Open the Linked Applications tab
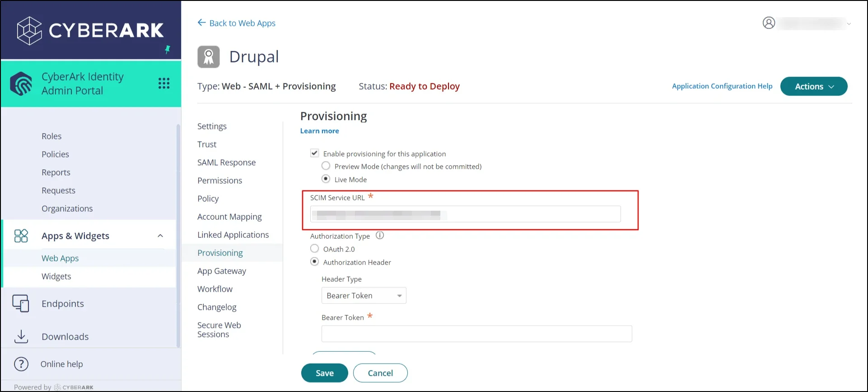The image size is (868, 392). (x=233, y=235)
